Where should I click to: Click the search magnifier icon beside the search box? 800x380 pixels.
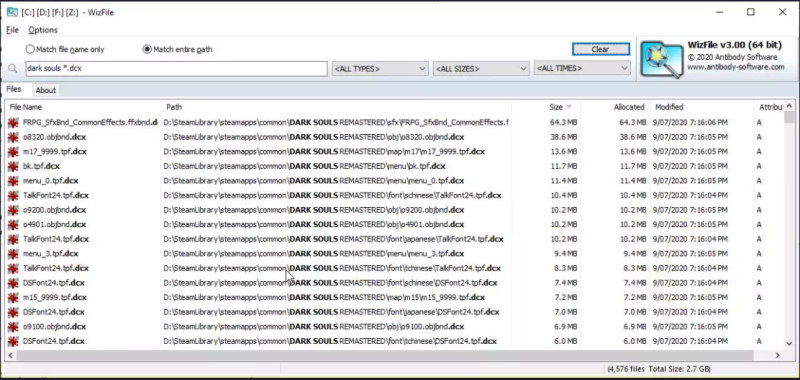point(13,68)
